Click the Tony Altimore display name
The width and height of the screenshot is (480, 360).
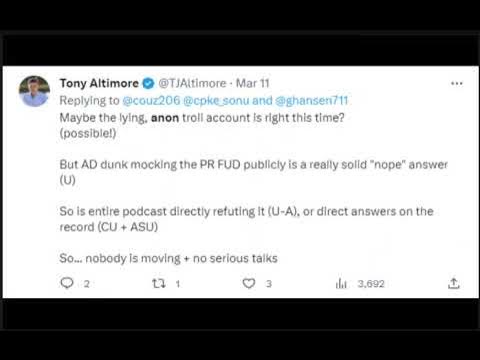click(99, 83)
